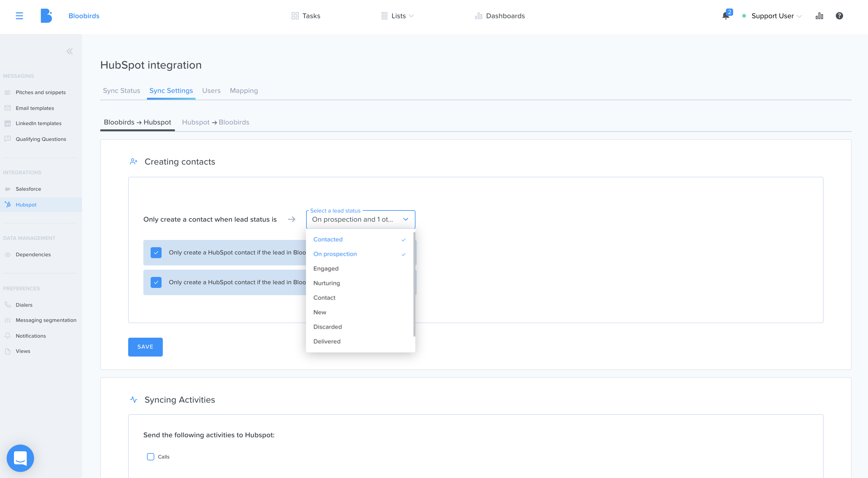Click the Messaging segmentation sliders icon
Screen dimensions: 868x478
tap(7, 320)
